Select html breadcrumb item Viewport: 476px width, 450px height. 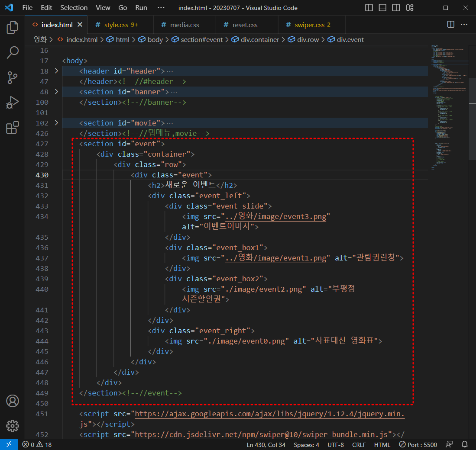pos(118,40)
